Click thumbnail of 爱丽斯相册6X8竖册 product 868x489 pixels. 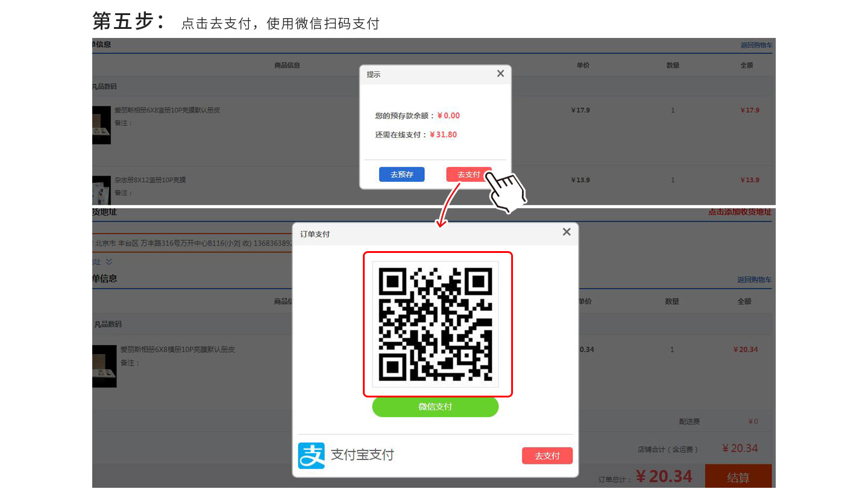coord(101,125)
